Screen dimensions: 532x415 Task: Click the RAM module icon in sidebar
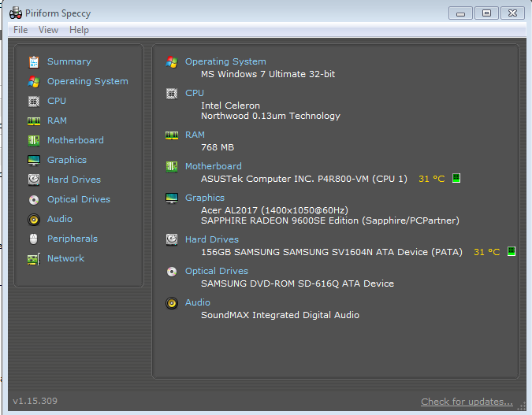(x=34, y=121)
